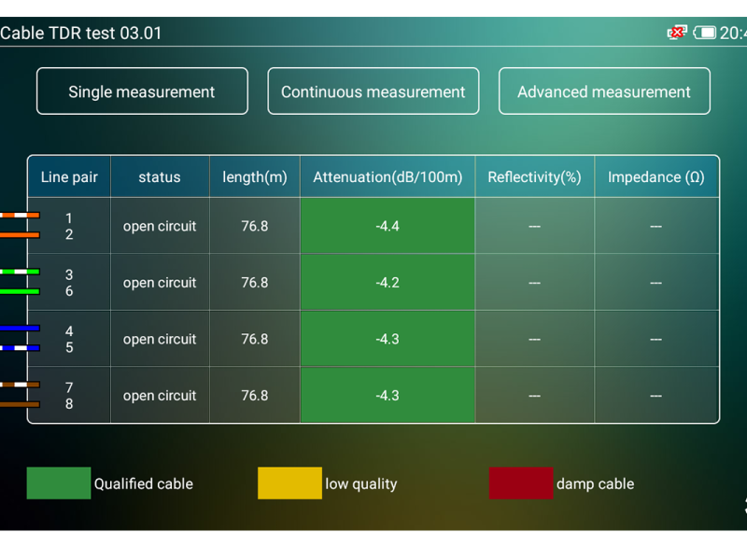Click the 76.8 length value for pair 4-5
The image size is (747, 560).
coord(255,338)
